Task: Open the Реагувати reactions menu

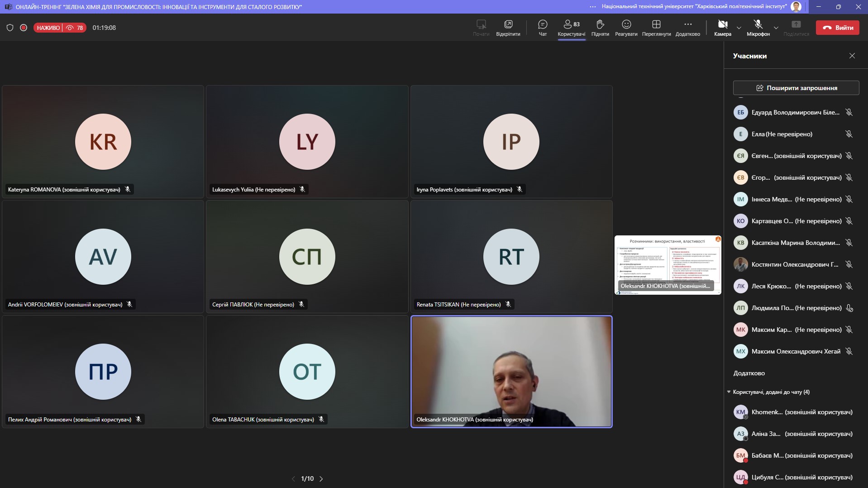Action: (626, 27)
